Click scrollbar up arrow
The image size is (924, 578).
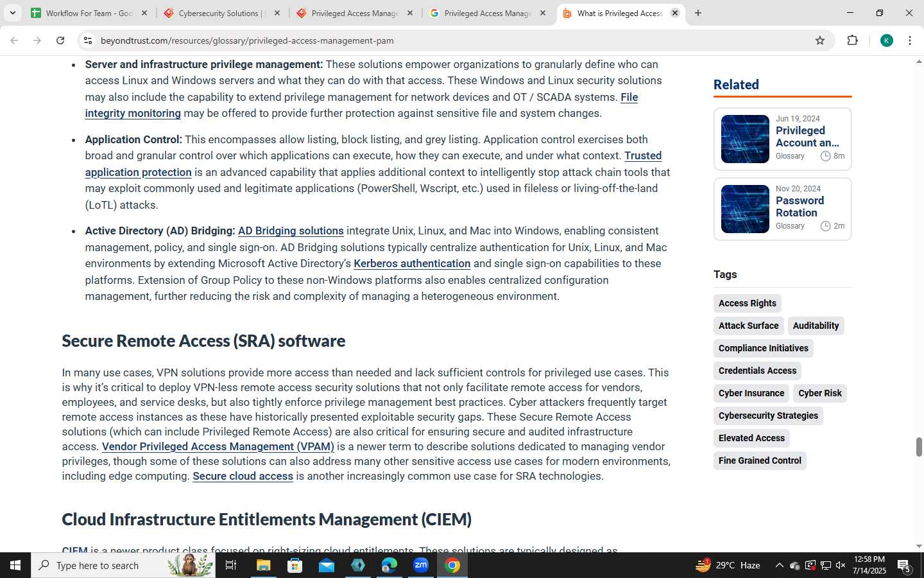(x=918, y=62)
